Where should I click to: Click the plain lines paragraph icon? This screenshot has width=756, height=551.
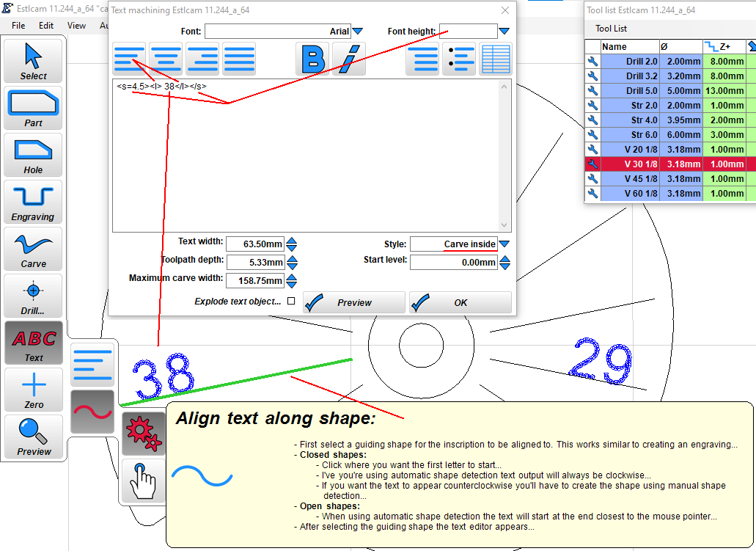(422, 59)
